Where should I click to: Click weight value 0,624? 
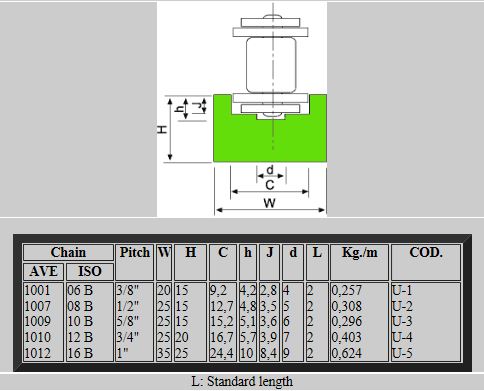click(347, 353)
